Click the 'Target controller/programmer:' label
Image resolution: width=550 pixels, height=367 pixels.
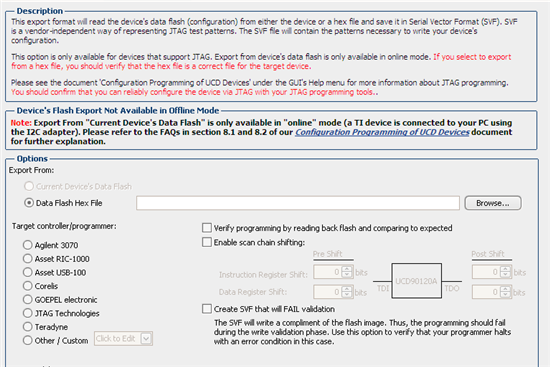point(64,226)
